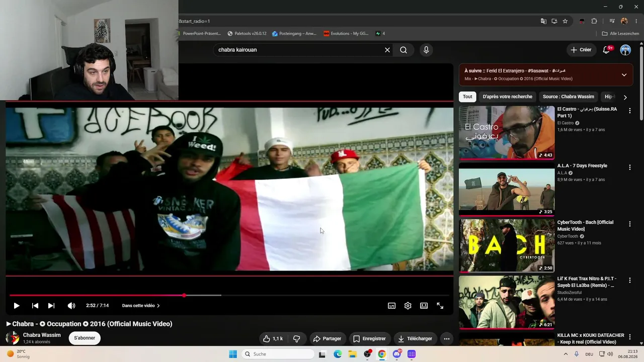644x362 pixels.
Task: Skip to the next video
Action: click(x=51, y=306)
